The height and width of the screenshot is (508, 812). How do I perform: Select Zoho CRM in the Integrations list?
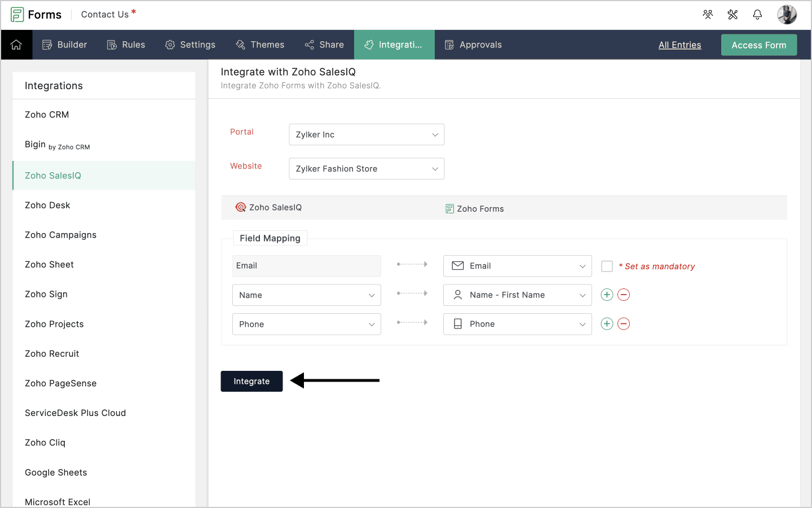[x=104, y=115]
